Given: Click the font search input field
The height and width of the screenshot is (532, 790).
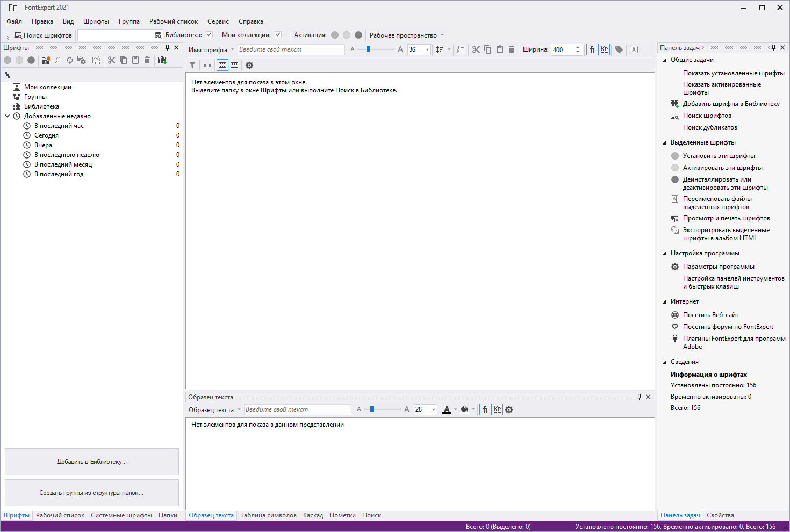Looking at the screenshot, I should click(116, 35).
